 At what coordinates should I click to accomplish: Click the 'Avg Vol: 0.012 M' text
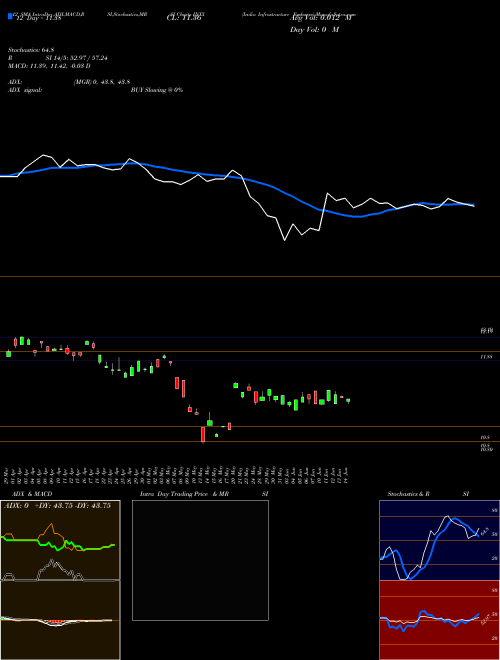(x=320, y=18)
